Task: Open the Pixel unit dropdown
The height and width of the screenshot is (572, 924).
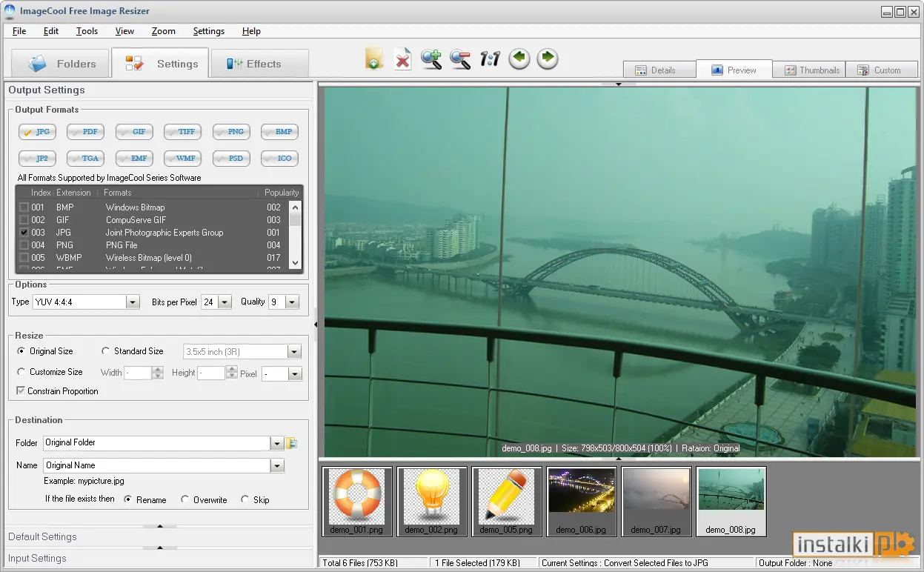Action: point(295,374)
